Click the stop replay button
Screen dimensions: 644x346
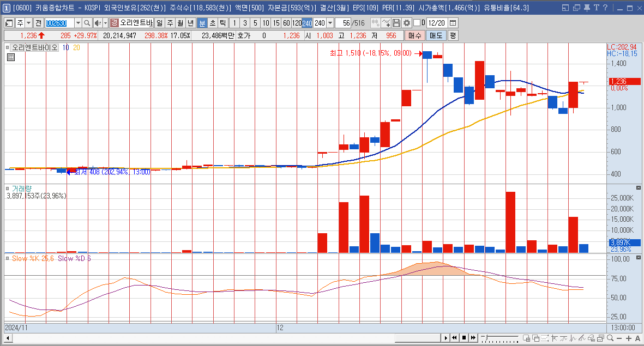point(464,338)
